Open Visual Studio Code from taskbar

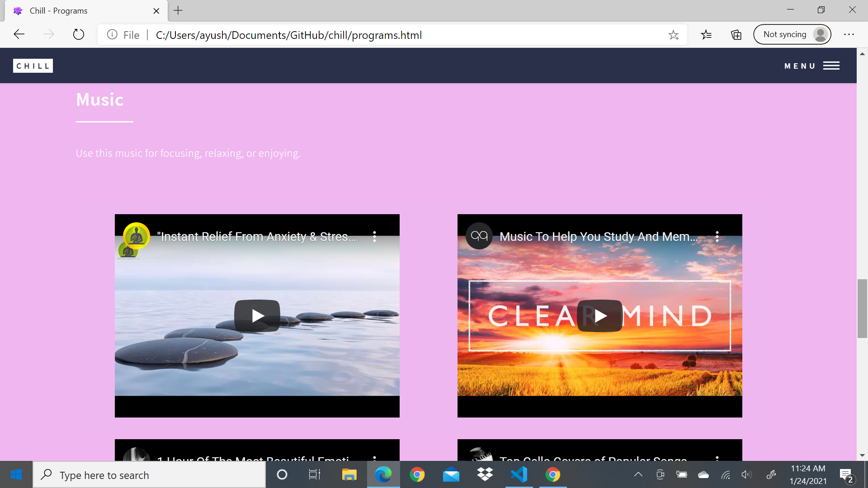[x=519, y=474]
